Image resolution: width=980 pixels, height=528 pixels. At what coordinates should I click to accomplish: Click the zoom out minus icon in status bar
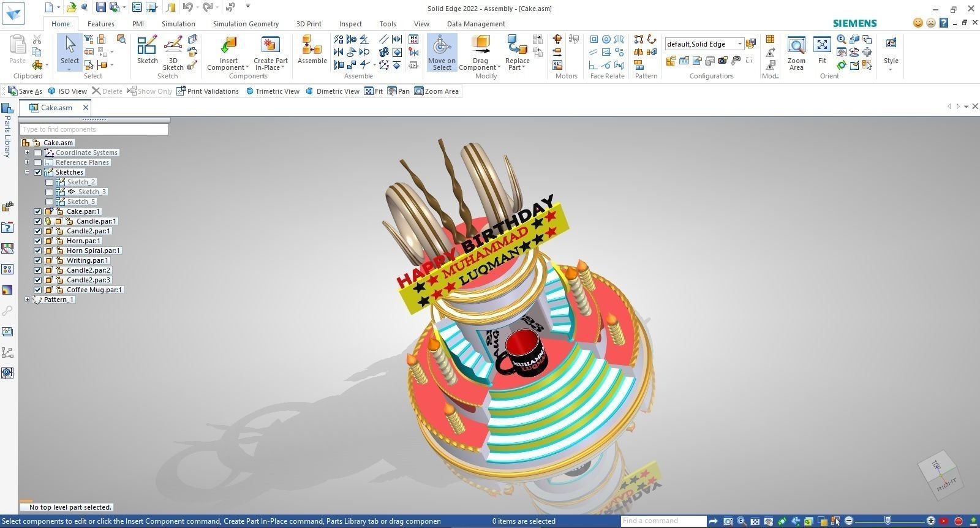tap(849, 521)
